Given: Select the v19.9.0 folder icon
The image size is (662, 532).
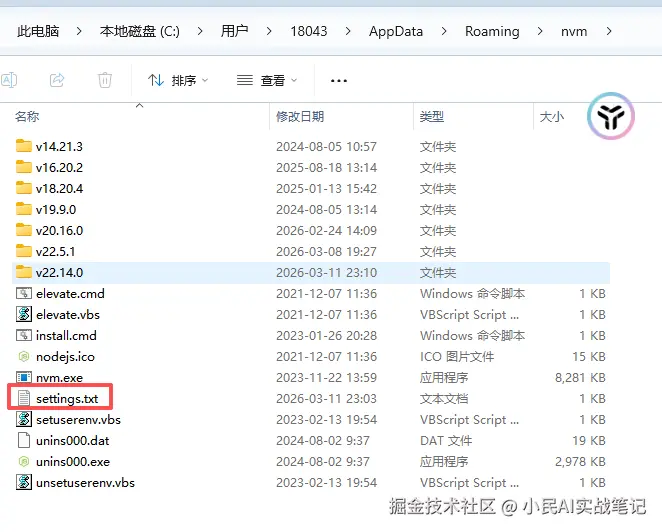Looking at the screenshot, I should [x=24, y=209].
